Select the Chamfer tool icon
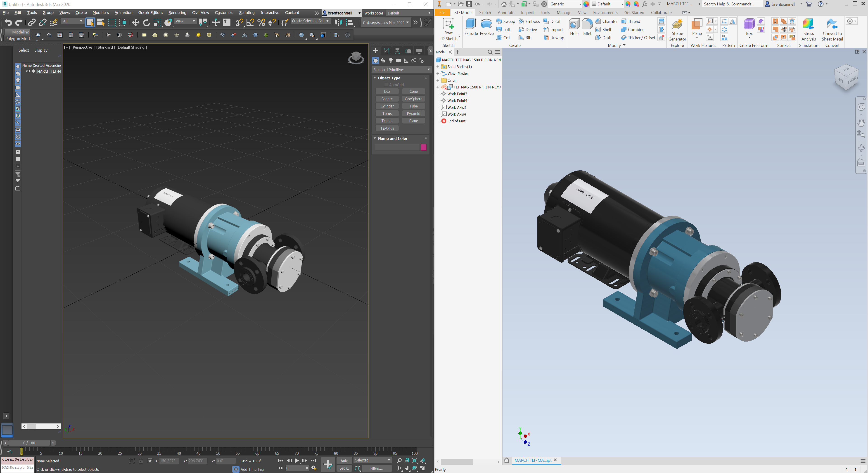 coord(598,21)
